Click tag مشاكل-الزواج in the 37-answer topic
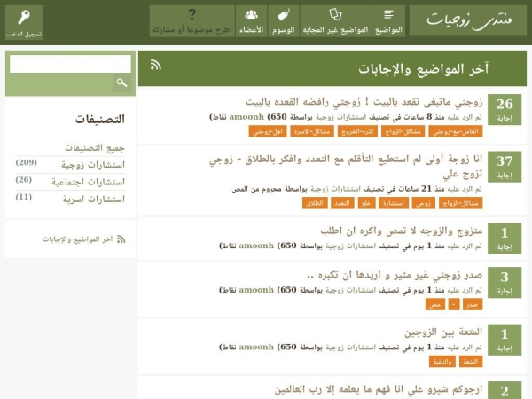Image resolution: width=532 pixels, height=399 pixels. [460, 203]
